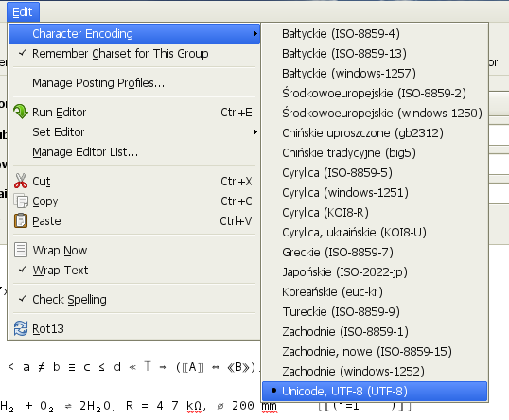Select Cyrylica (KOI8-R) encoding
Screen dimensions: 509x420
point(375,212)
